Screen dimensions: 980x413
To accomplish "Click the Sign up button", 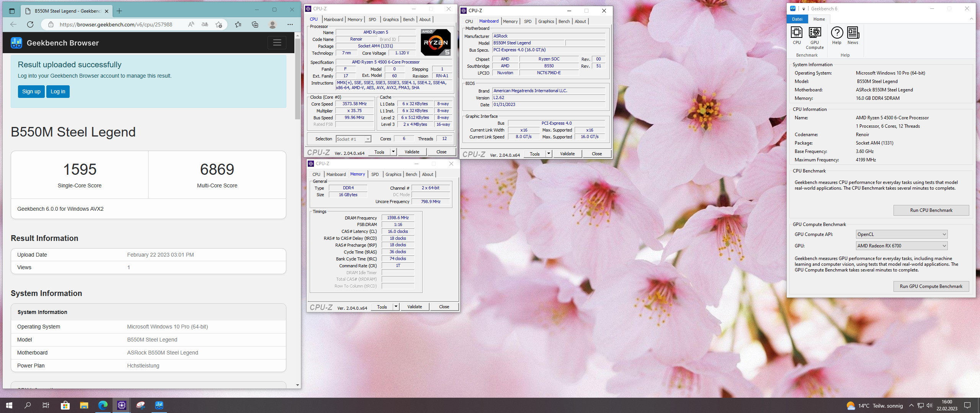I will pos(31,91).
